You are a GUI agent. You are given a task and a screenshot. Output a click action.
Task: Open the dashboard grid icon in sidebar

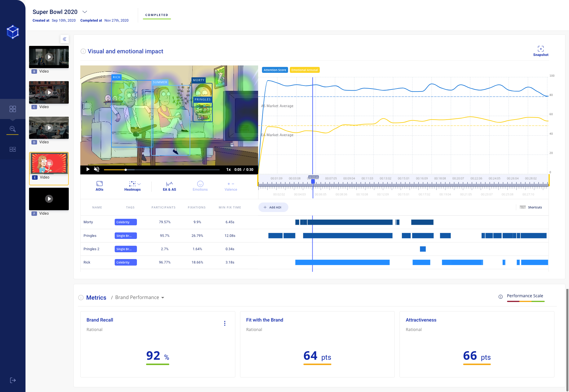[13, 109]
